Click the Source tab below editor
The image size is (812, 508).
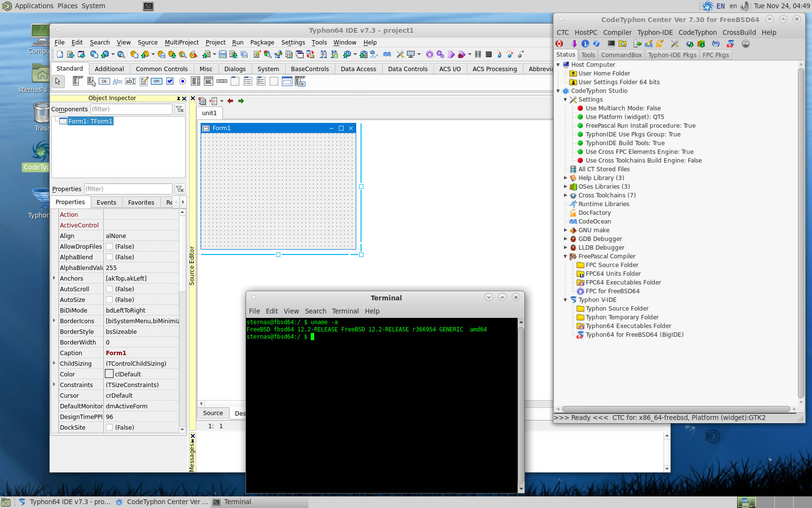tap(213, 413)
